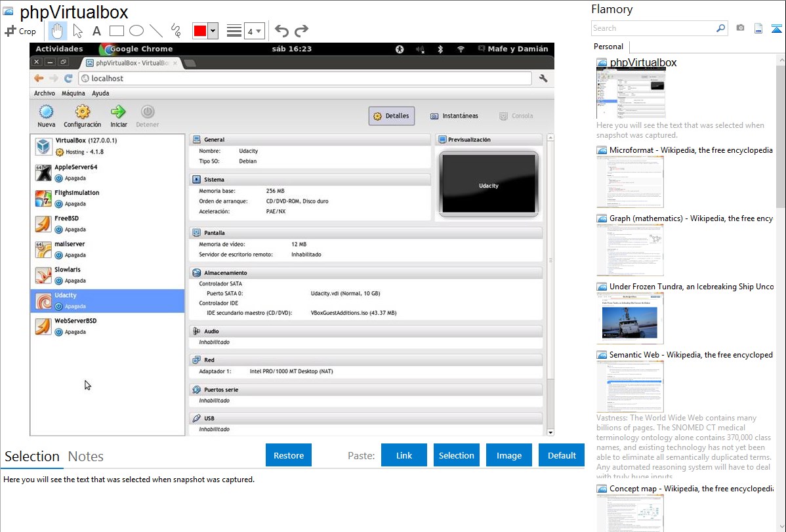Pick the rectangle drawing tool
This screenshot has width=786, height=532.
116,31
